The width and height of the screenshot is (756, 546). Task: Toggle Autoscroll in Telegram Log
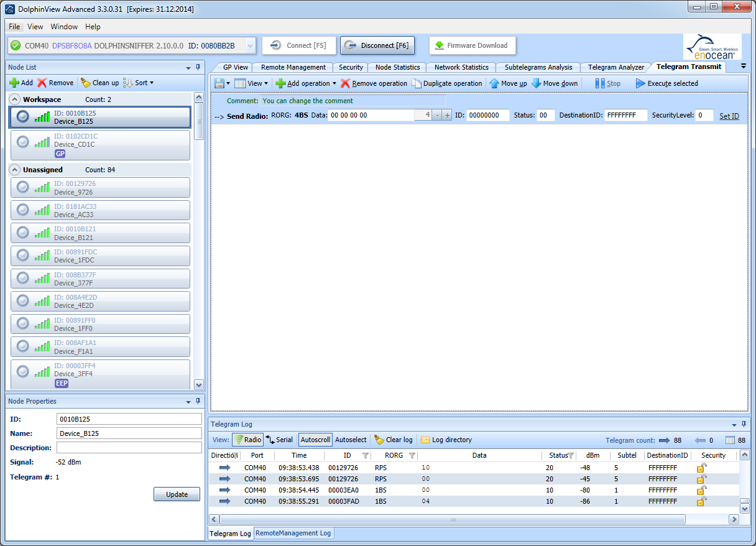click(315, 440)
